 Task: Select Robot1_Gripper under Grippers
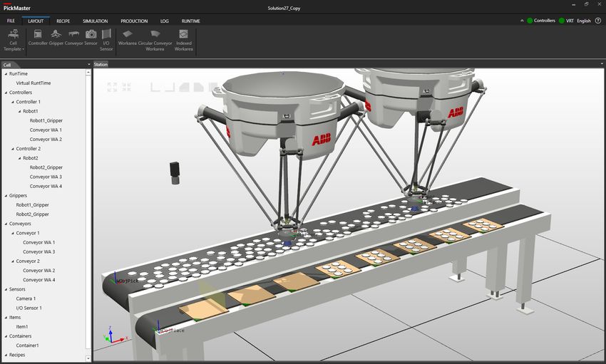(x=33, y=205)
